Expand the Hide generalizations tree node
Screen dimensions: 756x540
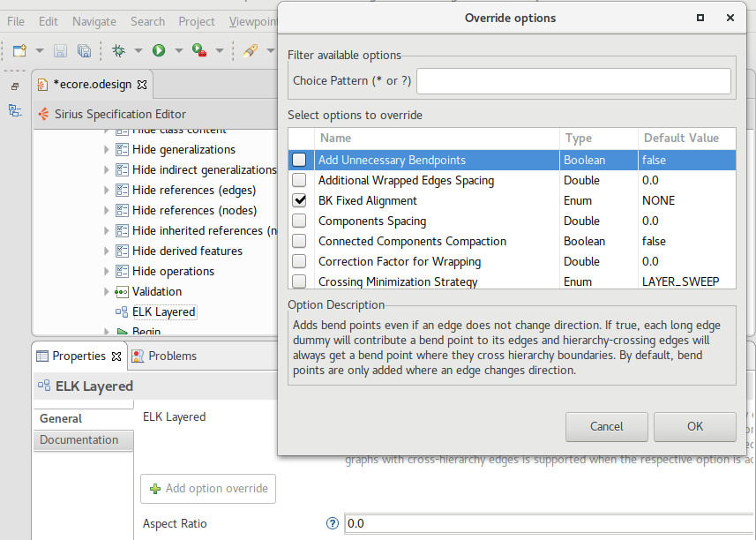(107, 149)
